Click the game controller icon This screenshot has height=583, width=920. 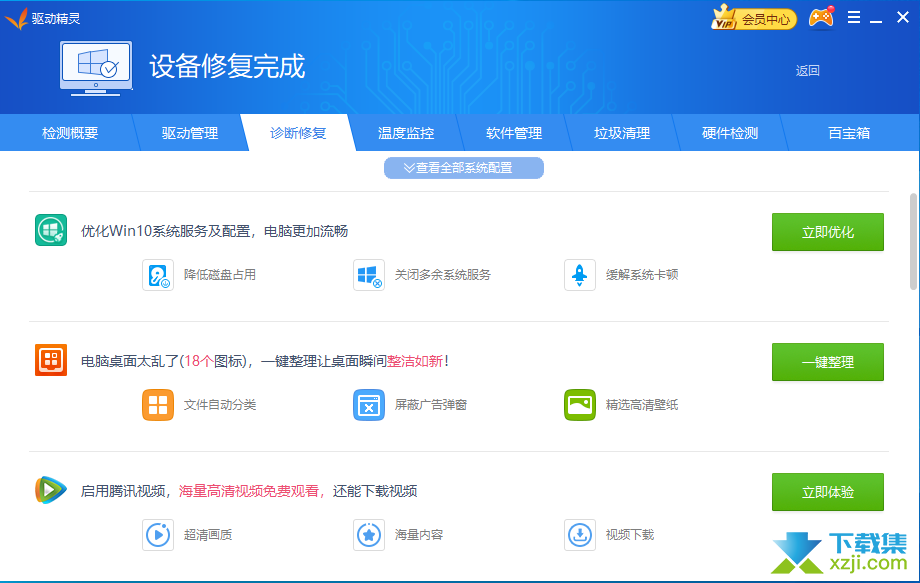tap(821, 18)
